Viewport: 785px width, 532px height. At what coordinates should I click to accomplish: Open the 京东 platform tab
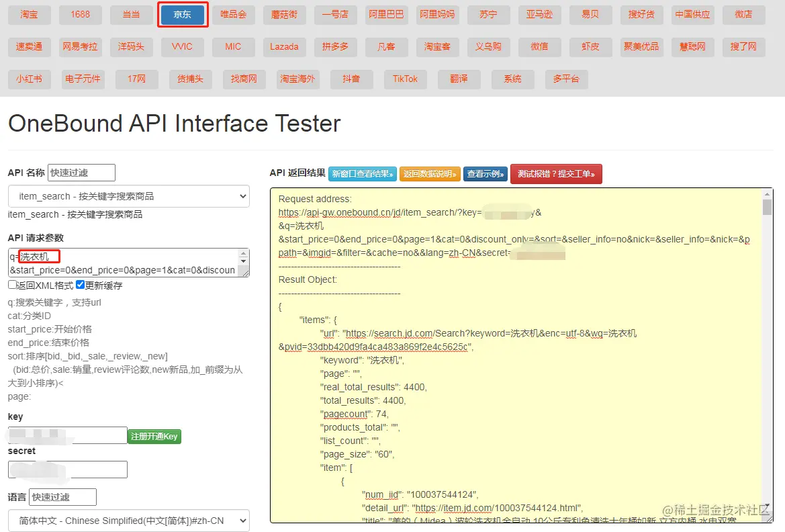point(182,15)
